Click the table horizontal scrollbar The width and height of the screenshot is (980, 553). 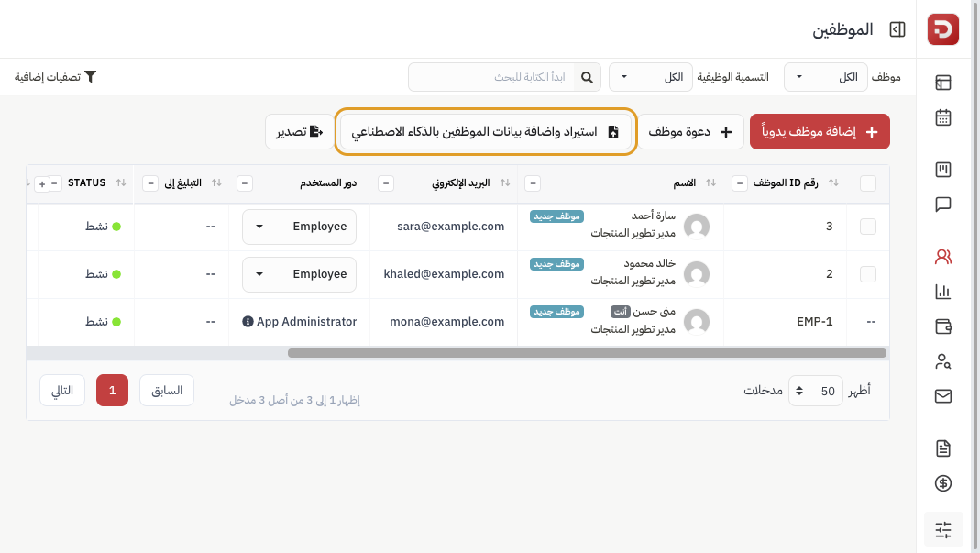[x=587, y=353]
